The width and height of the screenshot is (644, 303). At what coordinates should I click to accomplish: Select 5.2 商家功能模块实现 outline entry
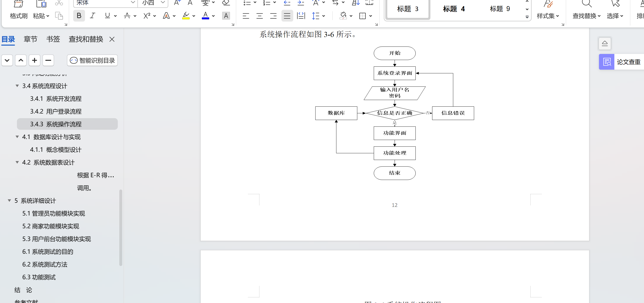point(51,226)
